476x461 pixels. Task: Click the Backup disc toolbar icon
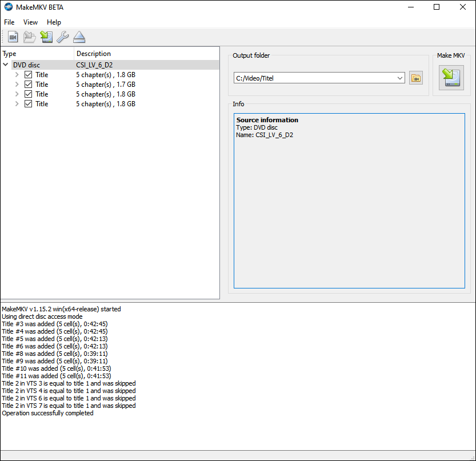pyautogui.click(x=30, y=37)
